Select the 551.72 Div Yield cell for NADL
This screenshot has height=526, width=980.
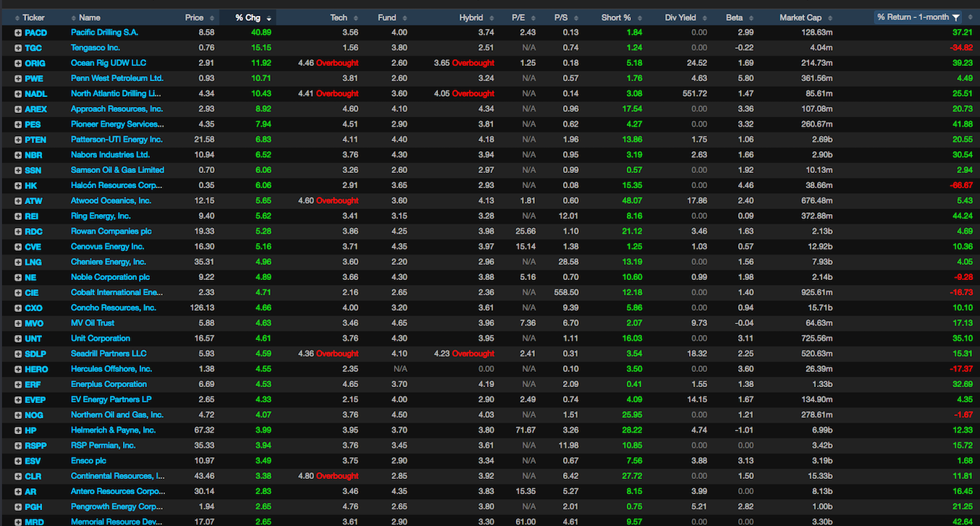[695, 93]
